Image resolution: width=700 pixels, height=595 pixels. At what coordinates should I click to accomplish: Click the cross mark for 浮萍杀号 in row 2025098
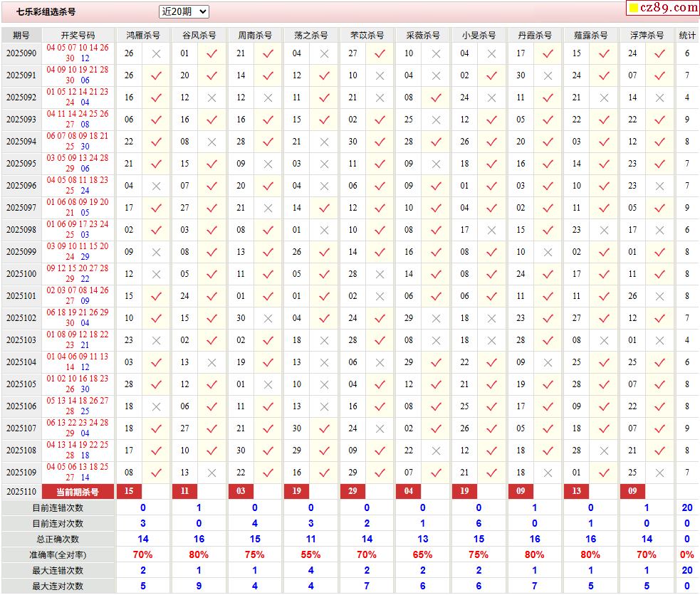(x=660, y=231)
